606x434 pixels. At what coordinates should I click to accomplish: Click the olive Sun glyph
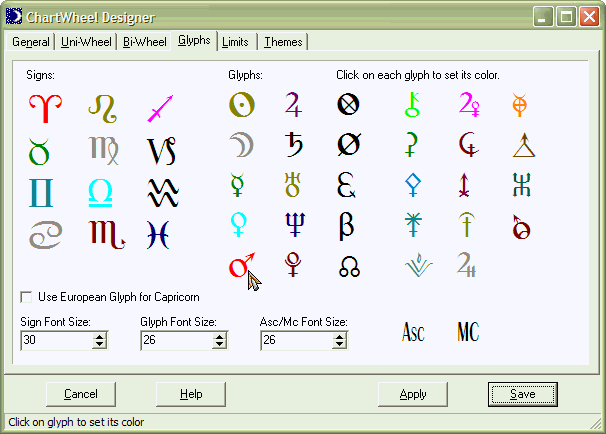pyautogui.click(x=242, y=104)
